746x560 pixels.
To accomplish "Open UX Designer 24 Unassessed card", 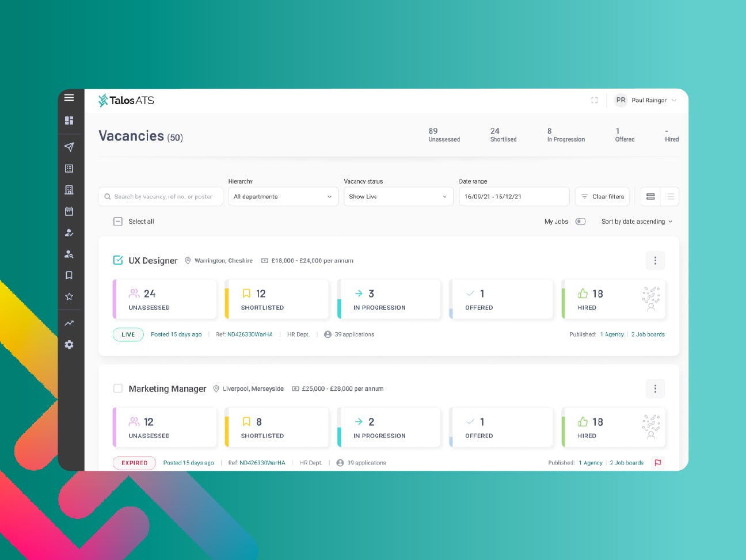I will pyautogui.click(x=165, y=299).
